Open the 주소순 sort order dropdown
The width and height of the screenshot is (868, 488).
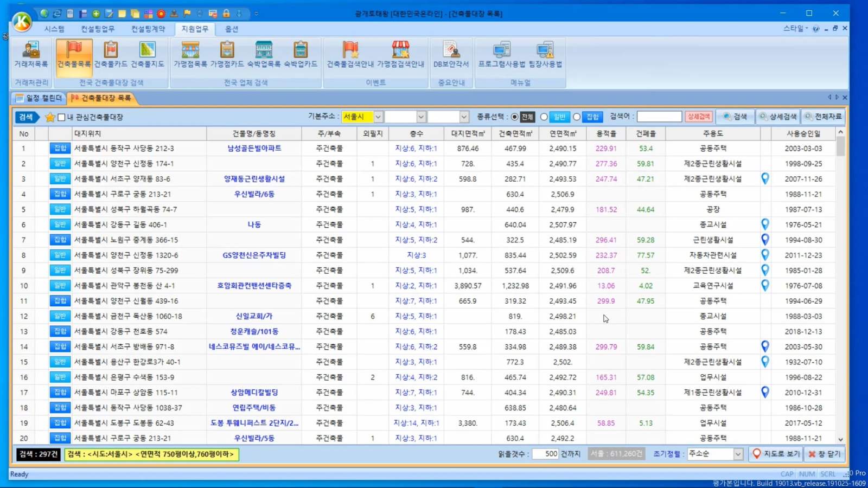[738, 454]
